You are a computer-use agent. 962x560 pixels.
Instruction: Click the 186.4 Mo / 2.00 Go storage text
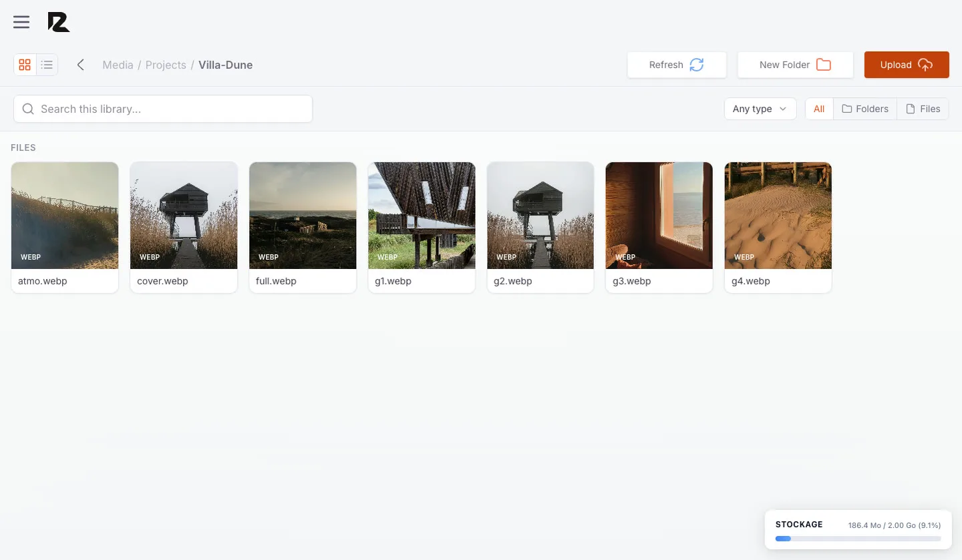pos(895,525)
